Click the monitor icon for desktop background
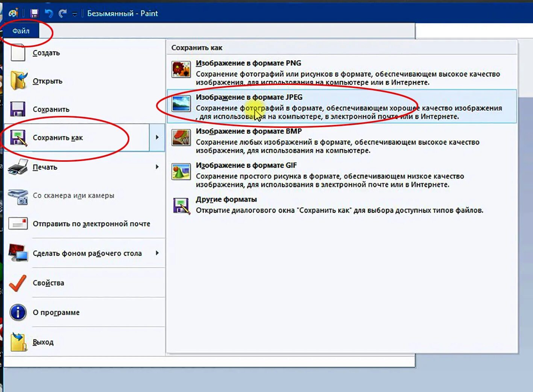The image size is (533, 392). pos(18,253)
